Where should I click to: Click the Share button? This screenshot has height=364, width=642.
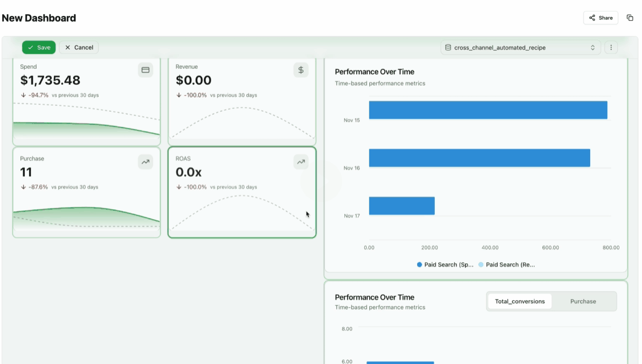pyautogui.click(x=601, y=18)
